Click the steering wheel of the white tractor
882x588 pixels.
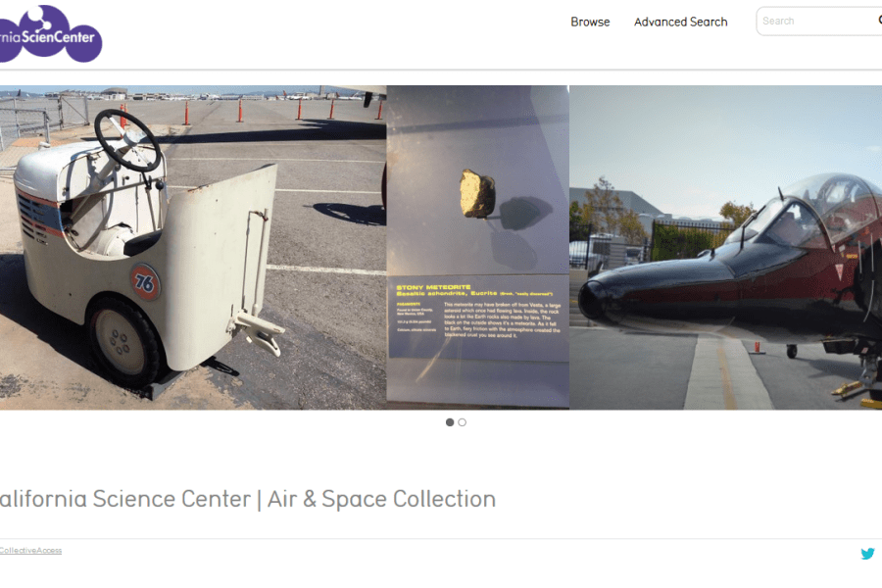(x=127, y=140)
